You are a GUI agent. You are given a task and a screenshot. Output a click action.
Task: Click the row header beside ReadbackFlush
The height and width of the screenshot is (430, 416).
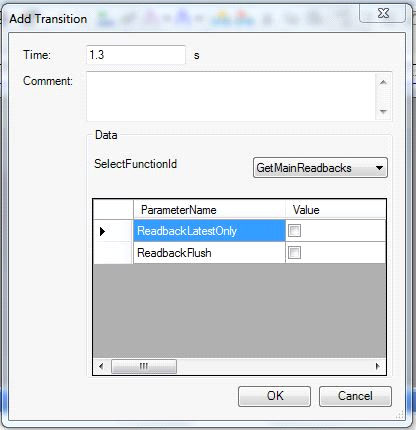(x=113, y=253)
